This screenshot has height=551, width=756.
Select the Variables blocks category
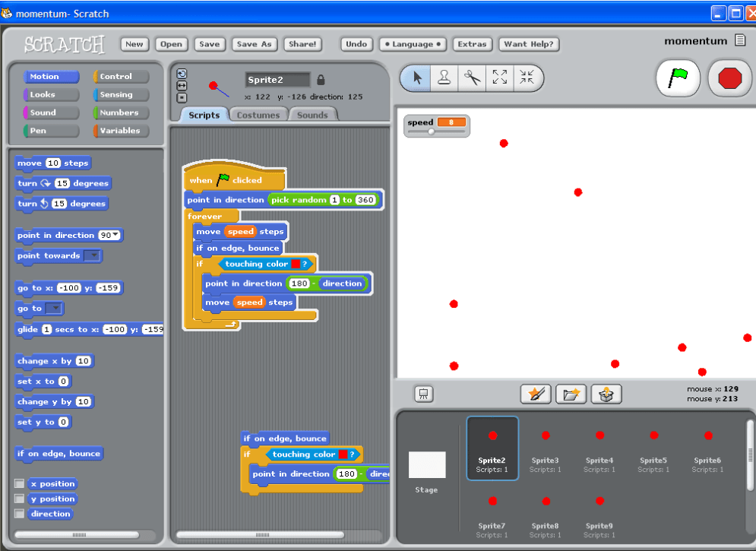121,131
